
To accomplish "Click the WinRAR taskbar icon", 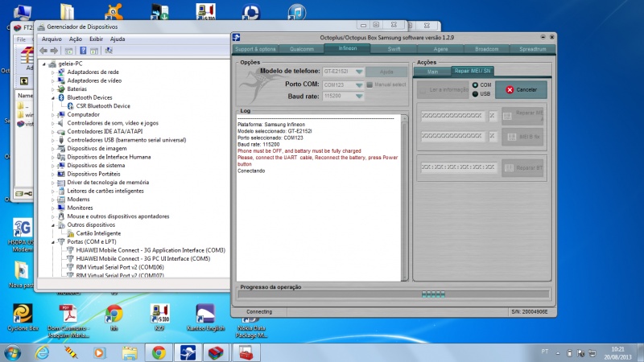I will pyautogui.click(x=216, y=353).
